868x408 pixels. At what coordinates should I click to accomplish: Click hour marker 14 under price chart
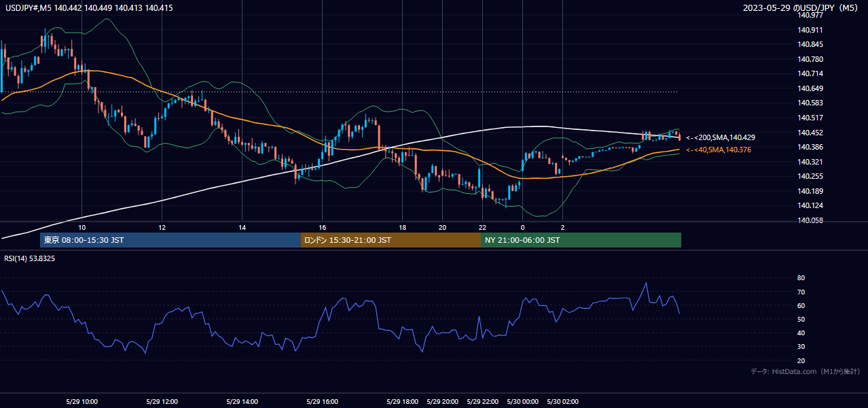click(242, 228)
